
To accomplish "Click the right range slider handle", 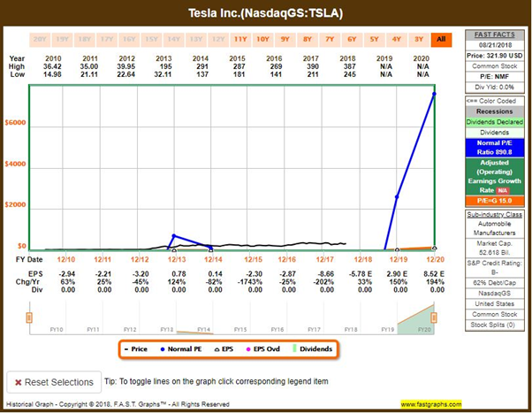I will point(434,317).
